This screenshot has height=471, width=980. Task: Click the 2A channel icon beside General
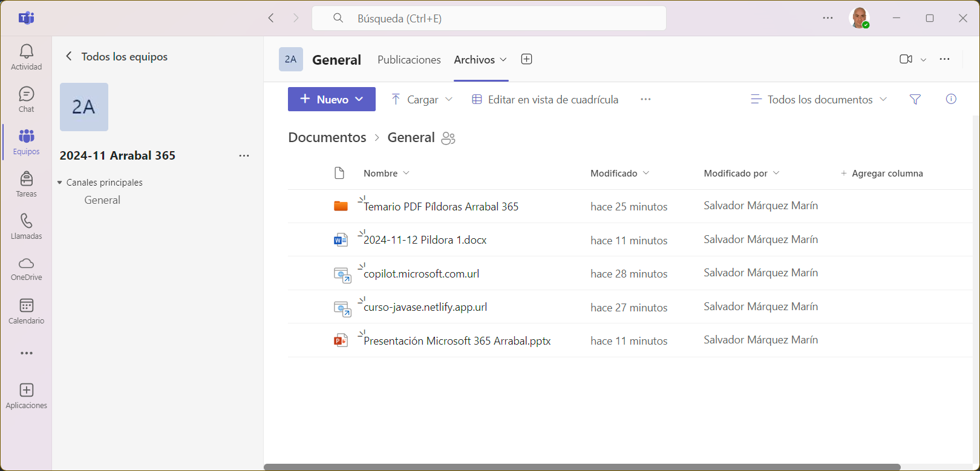tap(291, 59)
